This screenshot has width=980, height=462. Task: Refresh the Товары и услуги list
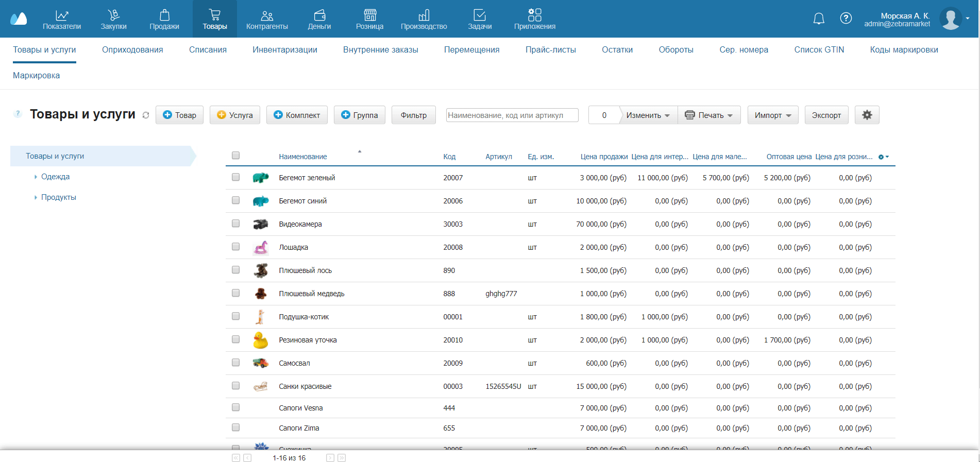tap(146, 115)
